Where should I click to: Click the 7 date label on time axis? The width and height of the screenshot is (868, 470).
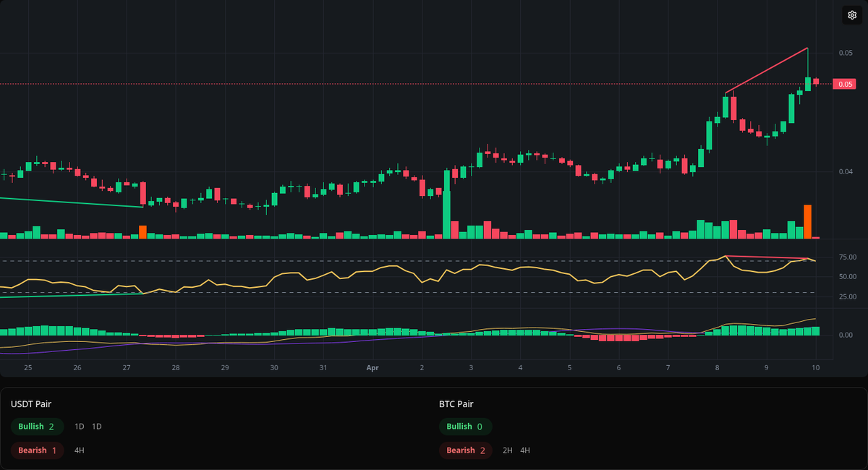click(668, 368)
